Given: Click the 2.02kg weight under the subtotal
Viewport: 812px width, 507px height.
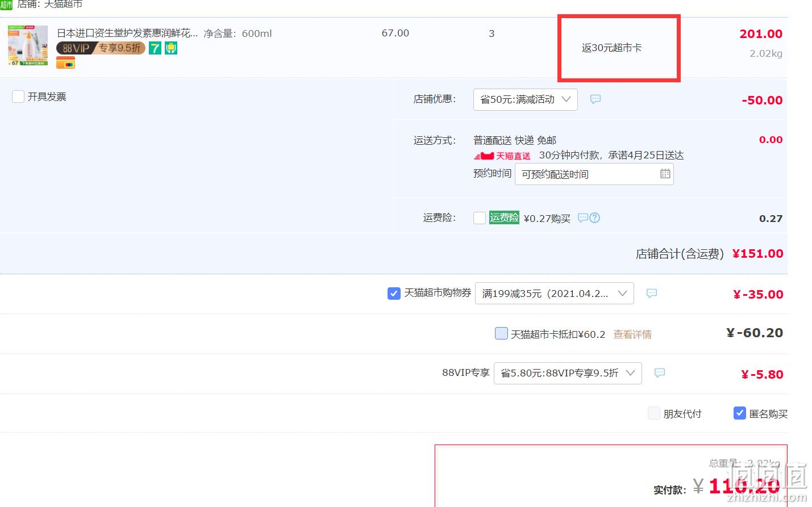Looking at the screenshot, I should [766, 53].
